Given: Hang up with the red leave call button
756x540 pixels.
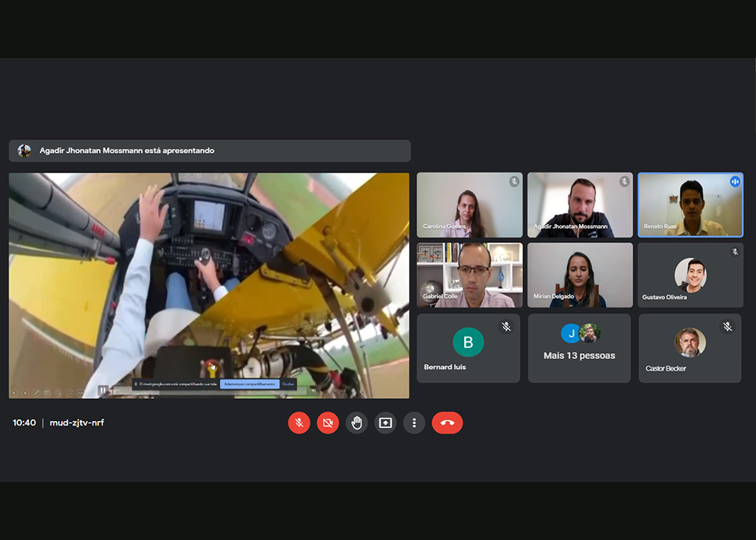Looking at the screenshot, I should click(447, 423).
